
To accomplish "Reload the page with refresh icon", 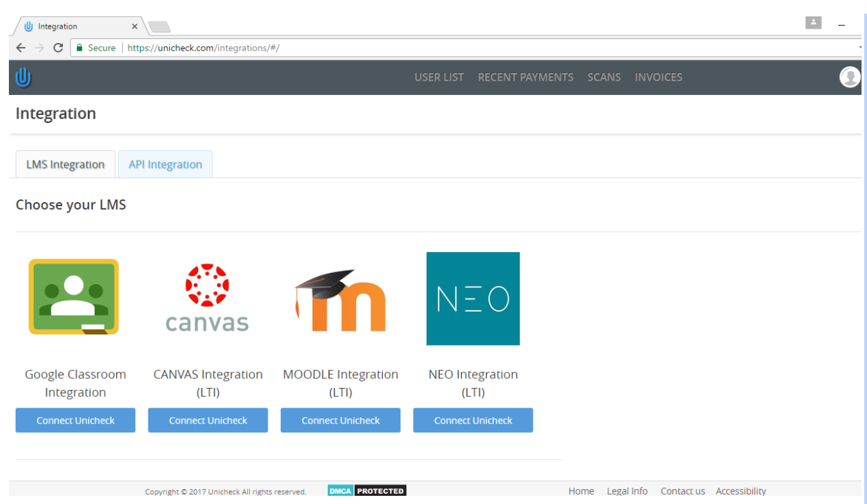I will coord(58,48).
